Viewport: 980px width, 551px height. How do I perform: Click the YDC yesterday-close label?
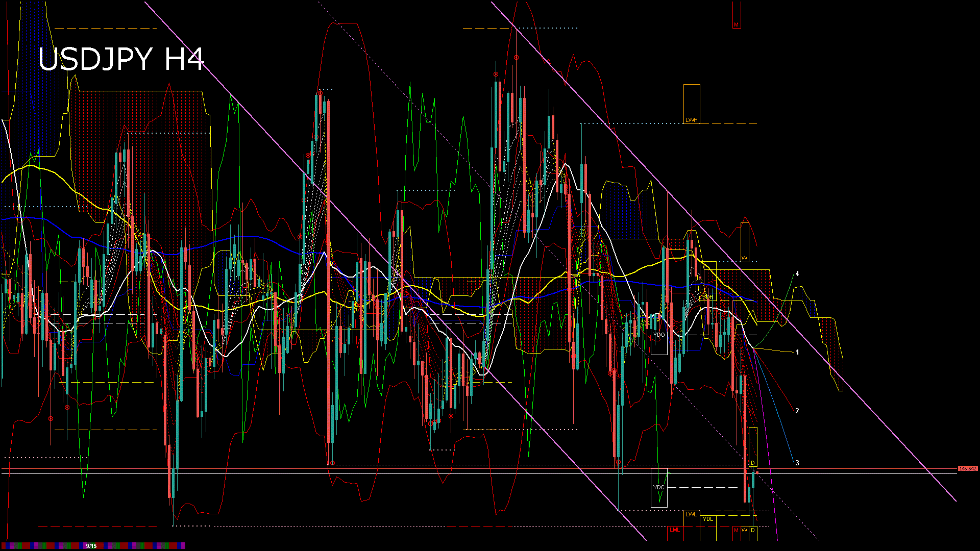[659, 487]
